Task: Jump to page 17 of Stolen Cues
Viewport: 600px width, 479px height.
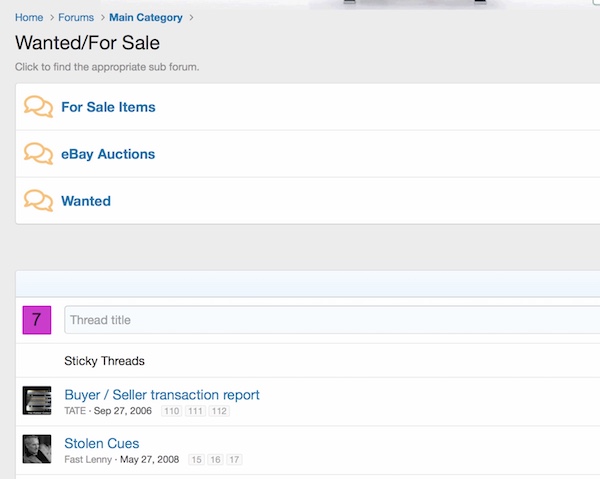Action: coord(234,459)
